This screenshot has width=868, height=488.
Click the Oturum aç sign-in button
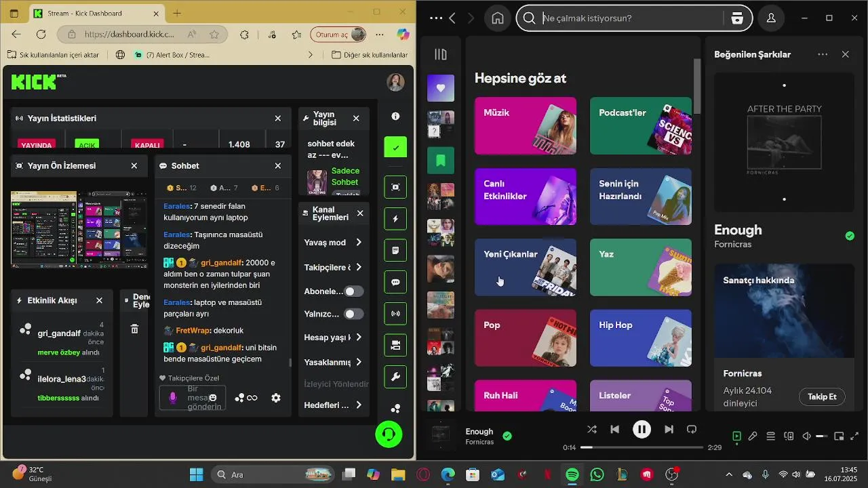click(x=338, y=35)
